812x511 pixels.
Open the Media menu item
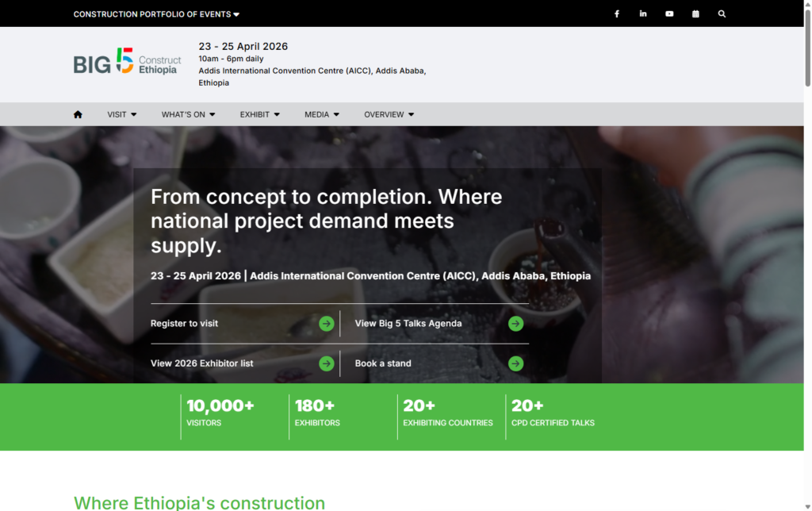tap(321, 114)
